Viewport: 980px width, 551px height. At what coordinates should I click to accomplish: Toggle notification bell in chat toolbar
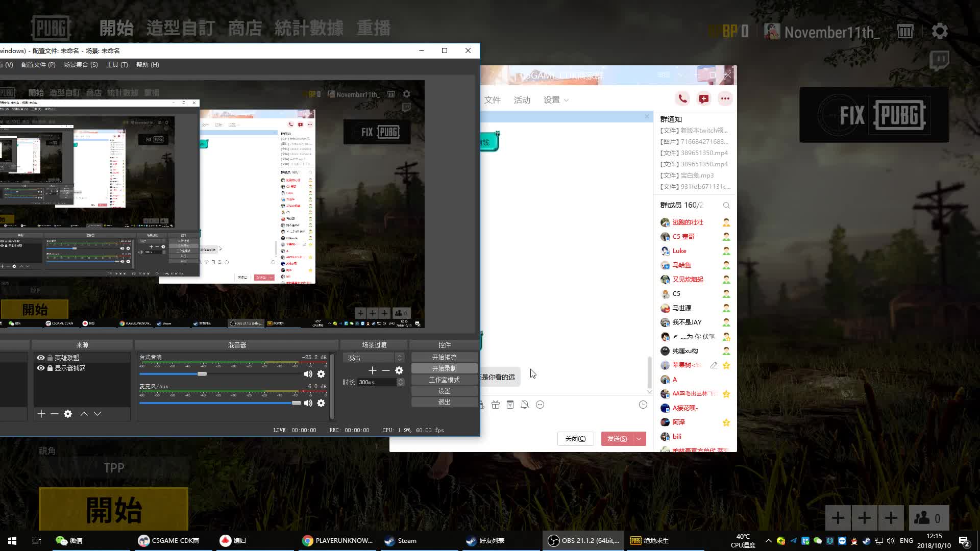coord(525,405)
